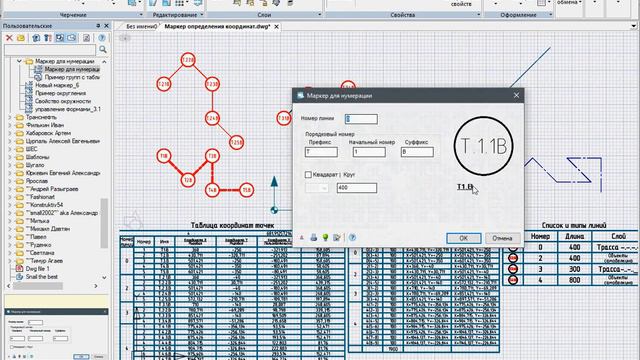Switch to the Без имени0 document tab
640x360 pixels.
tap(141, 27)
